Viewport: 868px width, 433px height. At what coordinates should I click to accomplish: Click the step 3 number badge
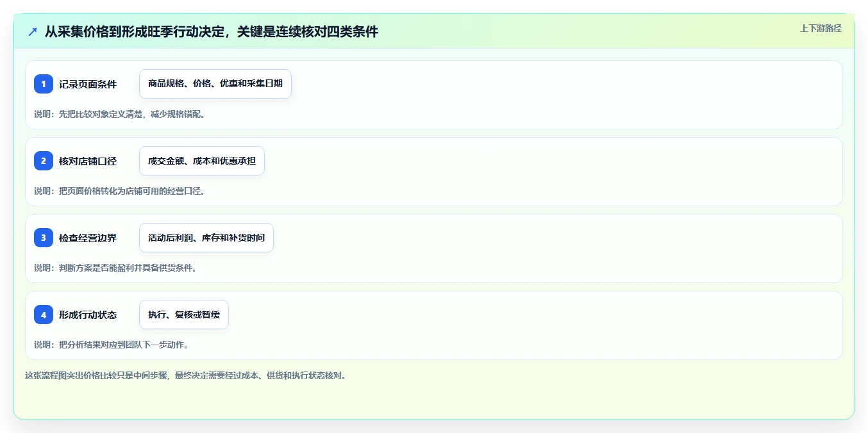tap(44, 238)
